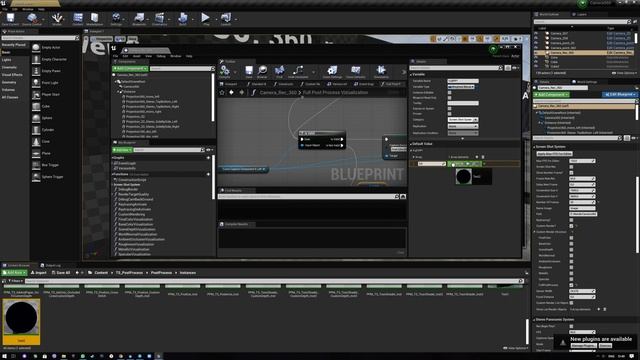Click Add New in Content Browser
The height and width of the screenshot is (360, 640).
[x=14, y=273]
